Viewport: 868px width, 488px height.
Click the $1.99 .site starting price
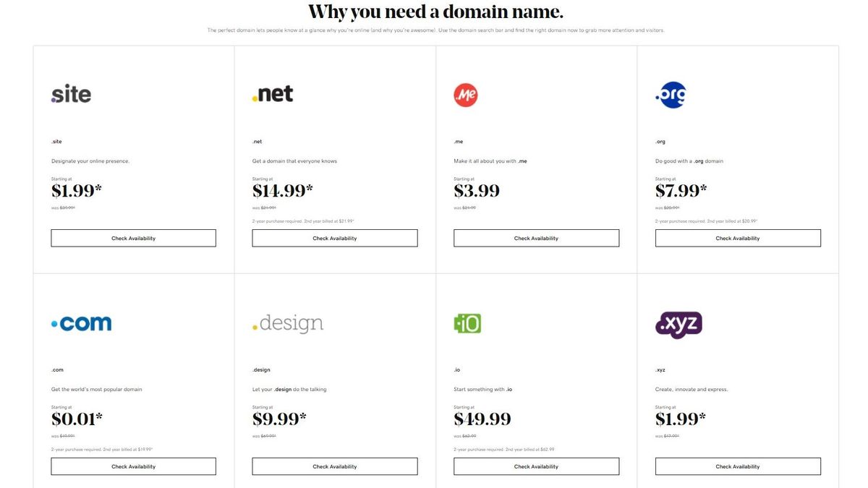tap(75, 189)
